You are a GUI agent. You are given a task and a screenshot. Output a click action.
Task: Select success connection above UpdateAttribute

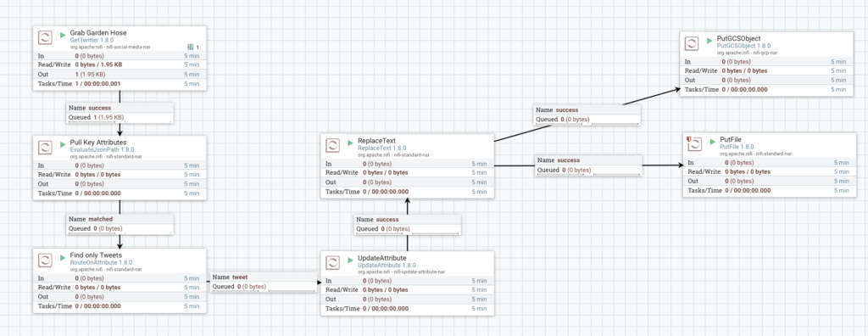click(x=408, y=224)
